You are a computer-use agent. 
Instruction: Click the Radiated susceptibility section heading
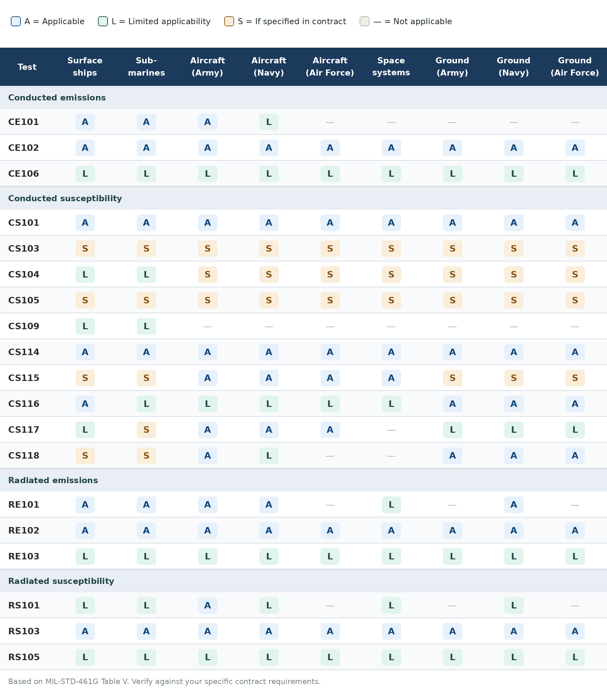[x=61, y=581]
